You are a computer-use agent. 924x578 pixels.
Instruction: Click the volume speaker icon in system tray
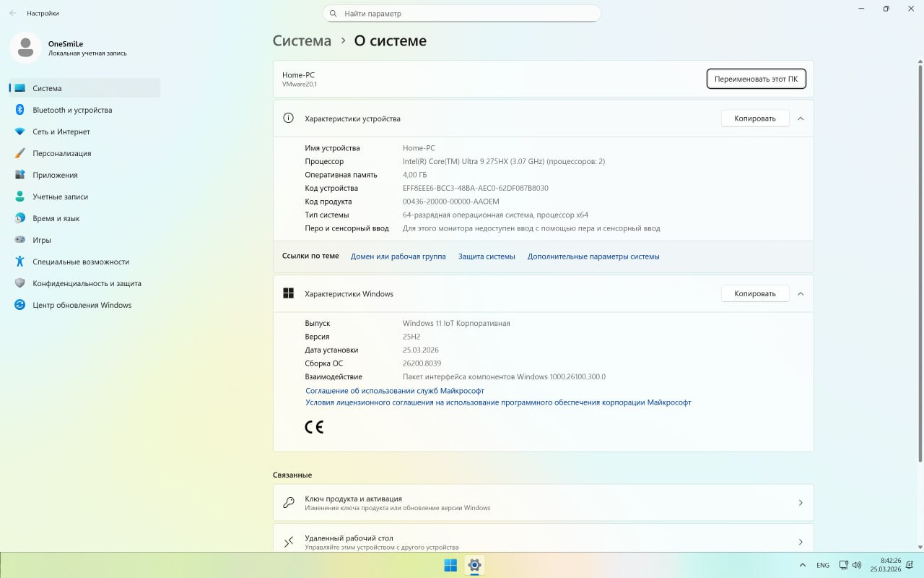(857, 565)
